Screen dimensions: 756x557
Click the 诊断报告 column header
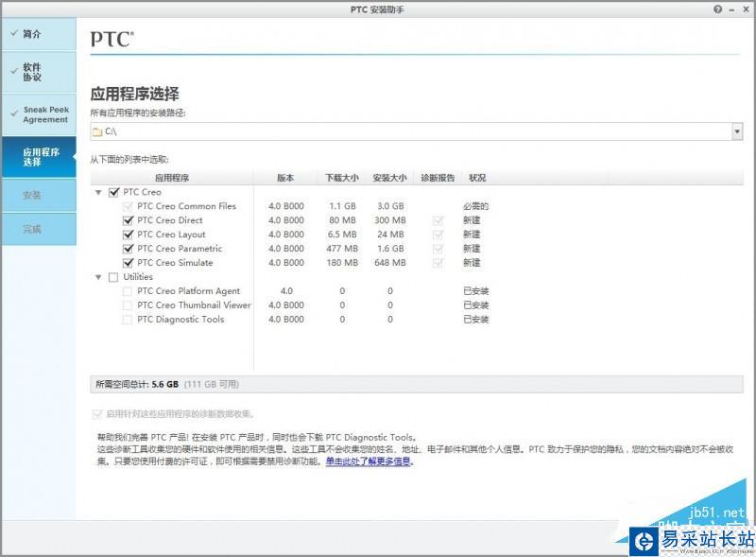pyautogui.click(x=438, y=178)
